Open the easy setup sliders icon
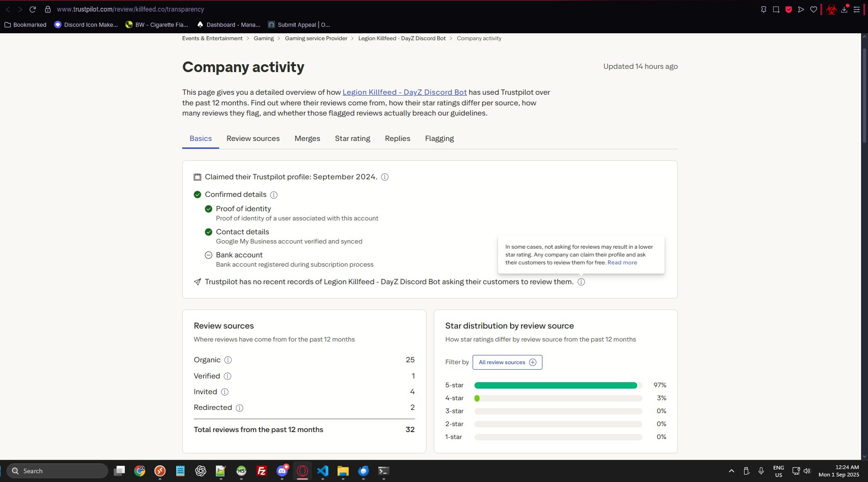Viewport: 868px width, 482px height. click(856, 9)
